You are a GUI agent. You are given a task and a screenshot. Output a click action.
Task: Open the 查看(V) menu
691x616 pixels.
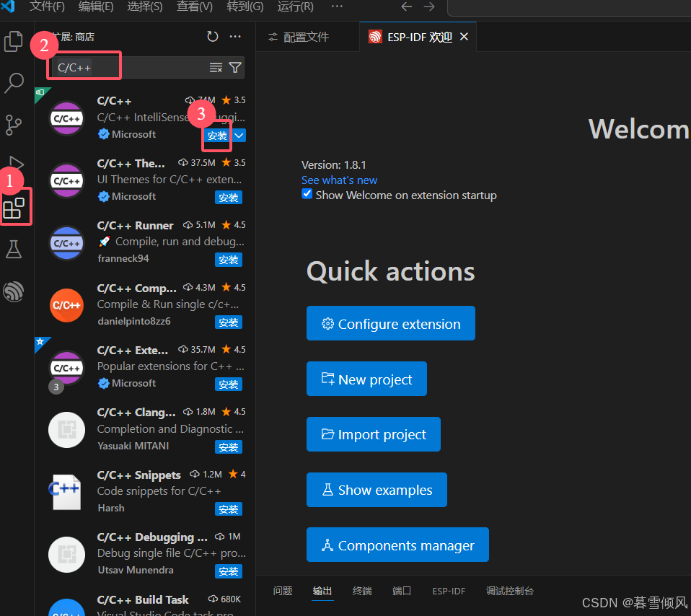tap(194, 6)
